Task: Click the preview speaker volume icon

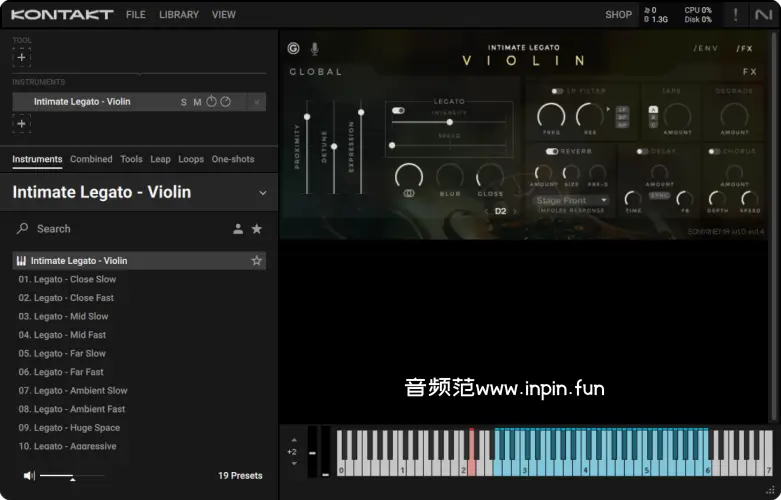Action: coord(29,476)
